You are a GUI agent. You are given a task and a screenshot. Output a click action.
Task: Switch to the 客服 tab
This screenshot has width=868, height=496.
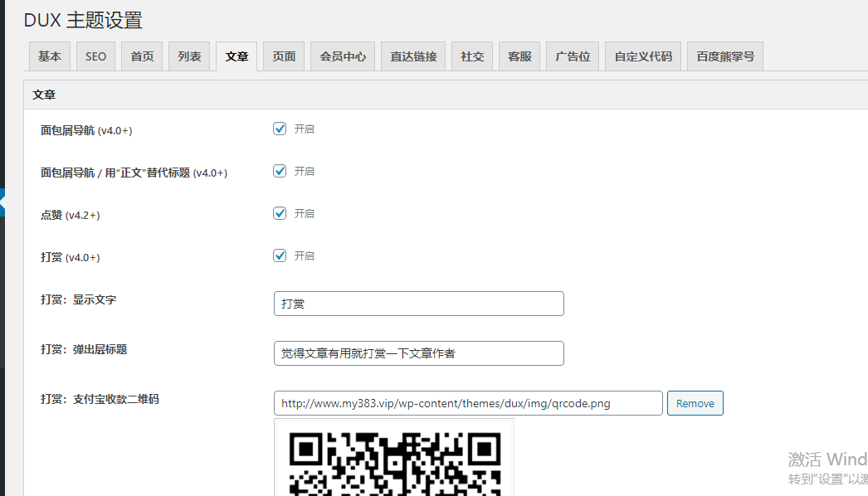pyautogui.click(x=519, y=56)
